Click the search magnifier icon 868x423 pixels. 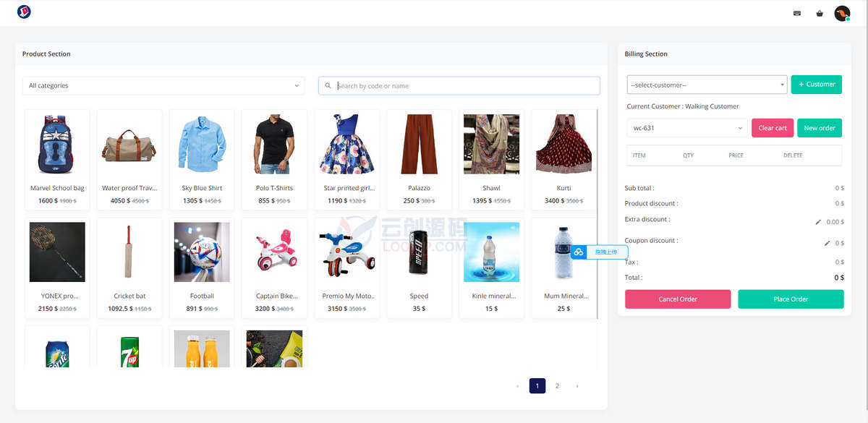pos(328,85)
